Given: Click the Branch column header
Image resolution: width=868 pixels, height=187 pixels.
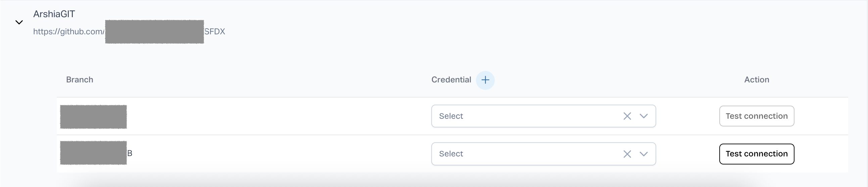Looking at the screenshot, I should point(80,80).
